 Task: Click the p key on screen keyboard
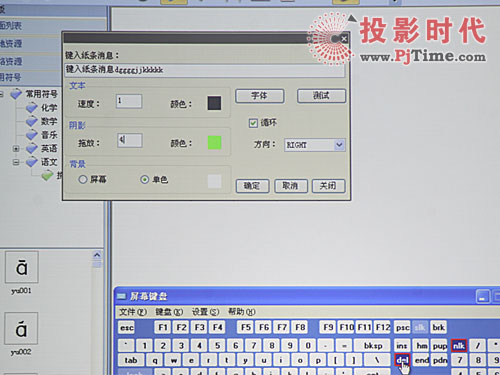pos(318,360)
